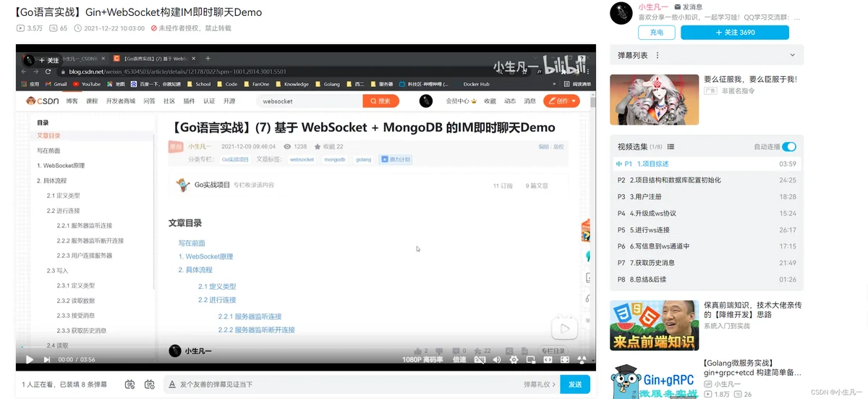The image size is (868, 399).
Task: Open CSDN 创作 dropdown button in video
Action: pos(561,101)
